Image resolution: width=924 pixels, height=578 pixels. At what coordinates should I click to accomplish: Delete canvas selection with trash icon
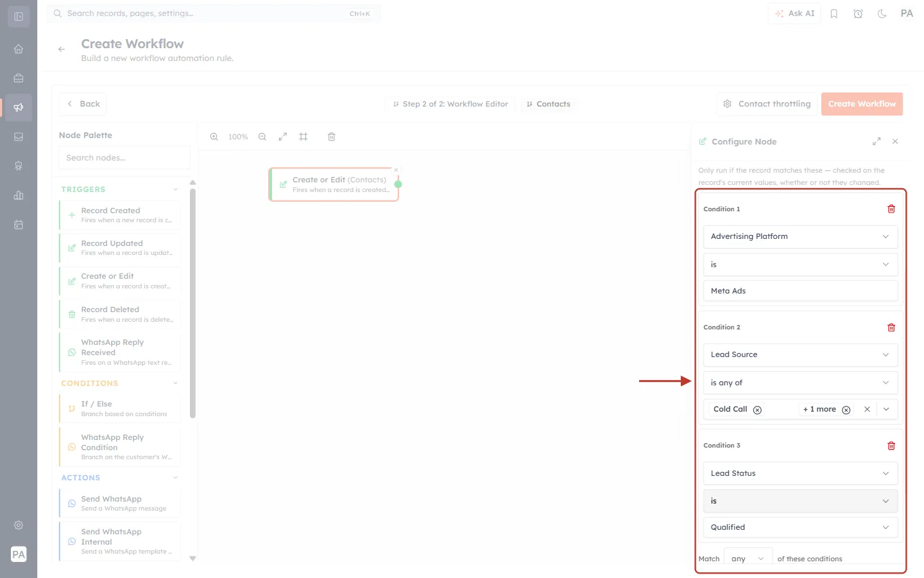(x=332, y=137)
